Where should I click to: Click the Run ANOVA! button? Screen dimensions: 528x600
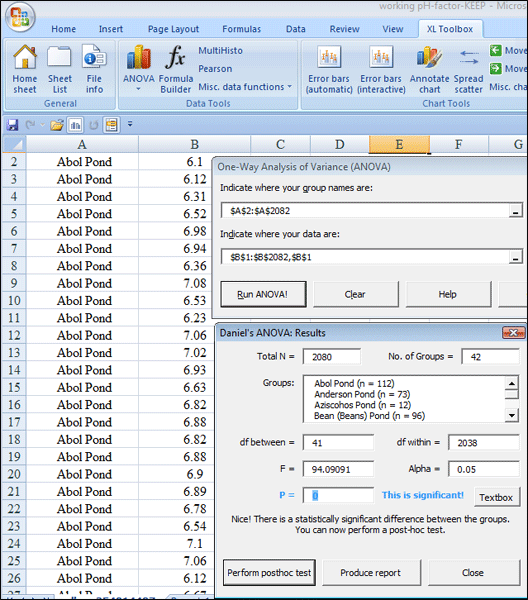263,294
